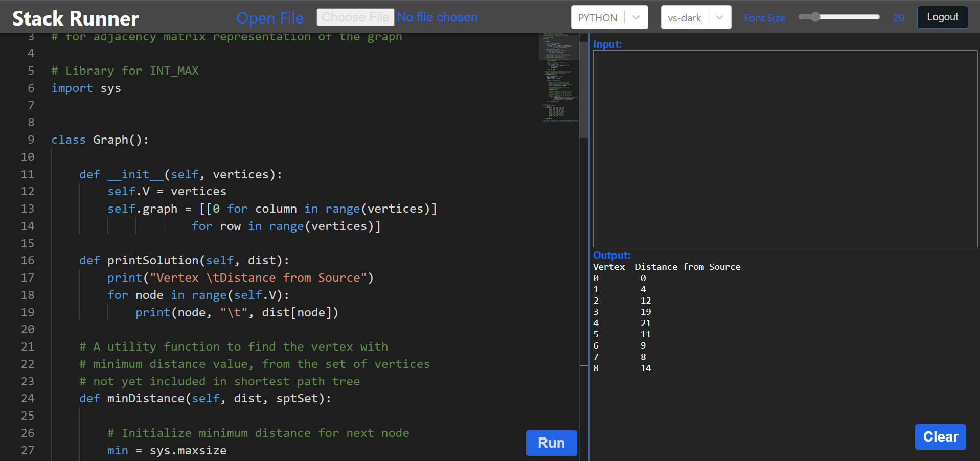Click the code minimap preview

(559, 78)
